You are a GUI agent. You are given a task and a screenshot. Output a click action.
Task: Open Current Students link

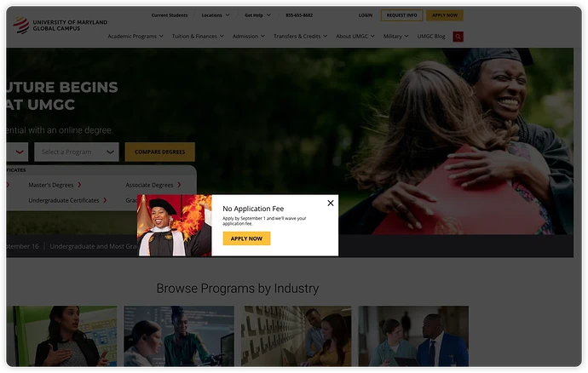[170, 15]
